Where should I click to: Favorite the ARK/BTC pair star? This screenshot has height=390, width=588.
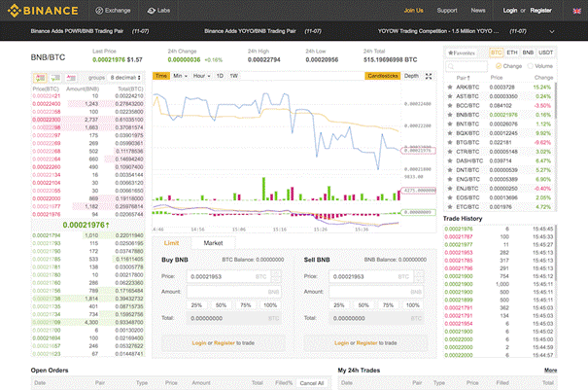click(450, 88)
